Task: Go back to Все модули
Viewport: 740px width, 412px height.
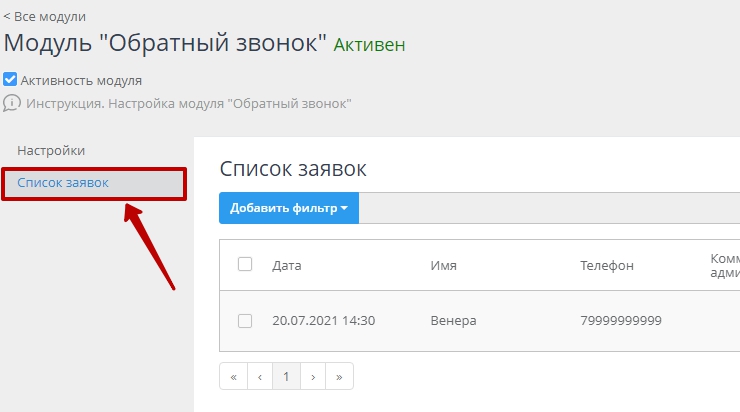Action: pos(45,16)
